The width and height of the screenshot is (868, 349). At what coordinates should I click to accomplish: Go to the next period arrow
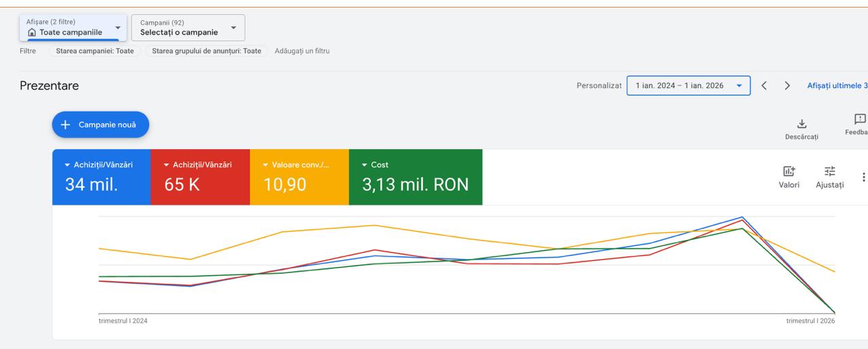tap(787, 86)
